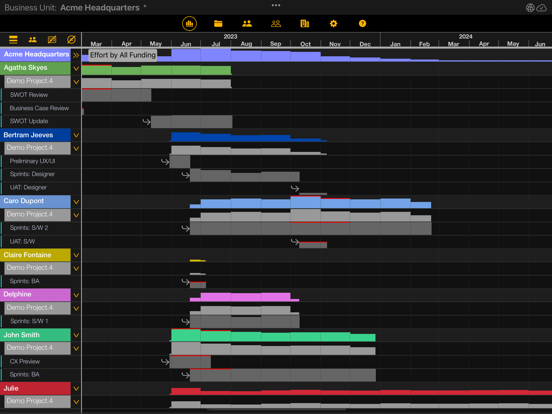Open the help question mark icon
The width and height of the screenshot is (552, 414).
tap(362, 24)
